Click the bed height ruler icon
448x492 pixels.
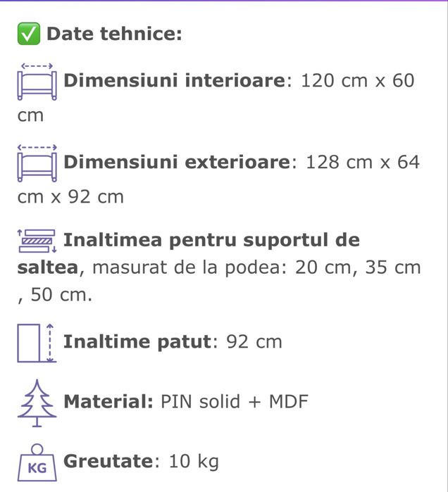(37, 343)
